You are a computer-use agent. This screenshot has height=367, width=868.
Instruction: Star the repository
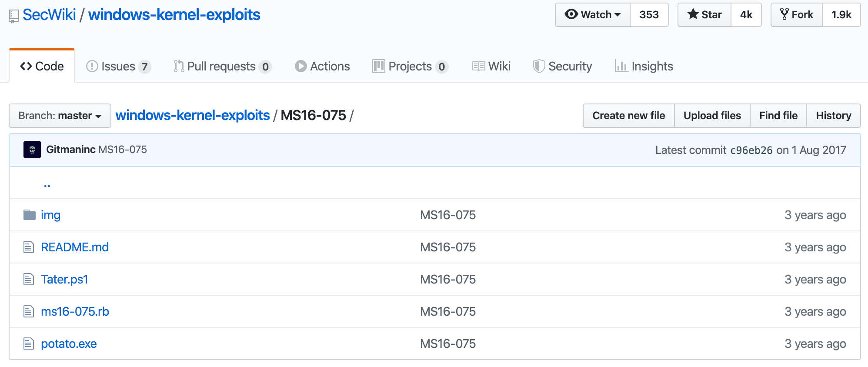tap(704, 15)
